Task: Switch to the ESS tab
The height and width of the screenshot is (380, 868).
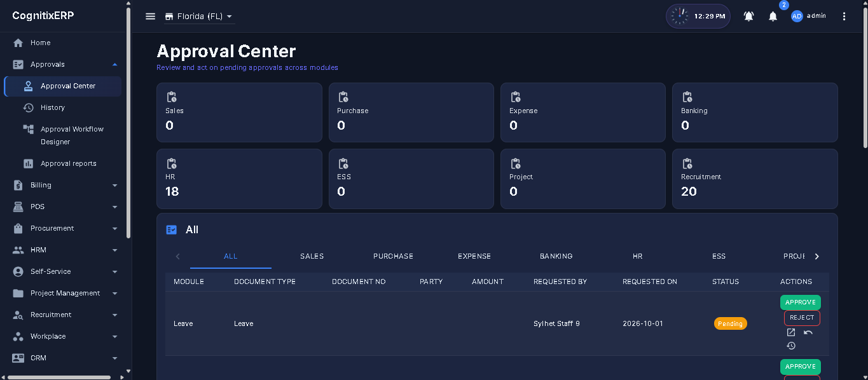Action: 719,256
